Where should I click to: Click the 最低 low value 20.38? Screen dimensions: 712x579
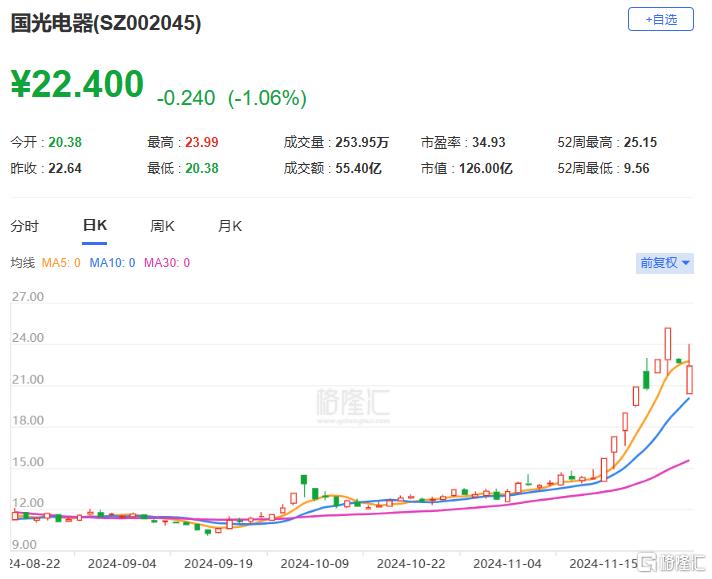tap(202, 168)
